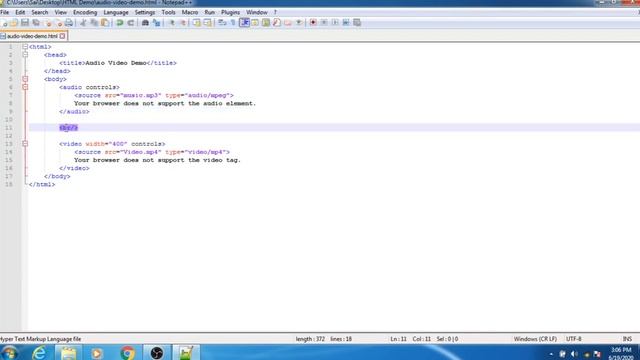This screenshot has width=640, height=360.
Task: Open the user defined language icon
Action: (255, 23)
